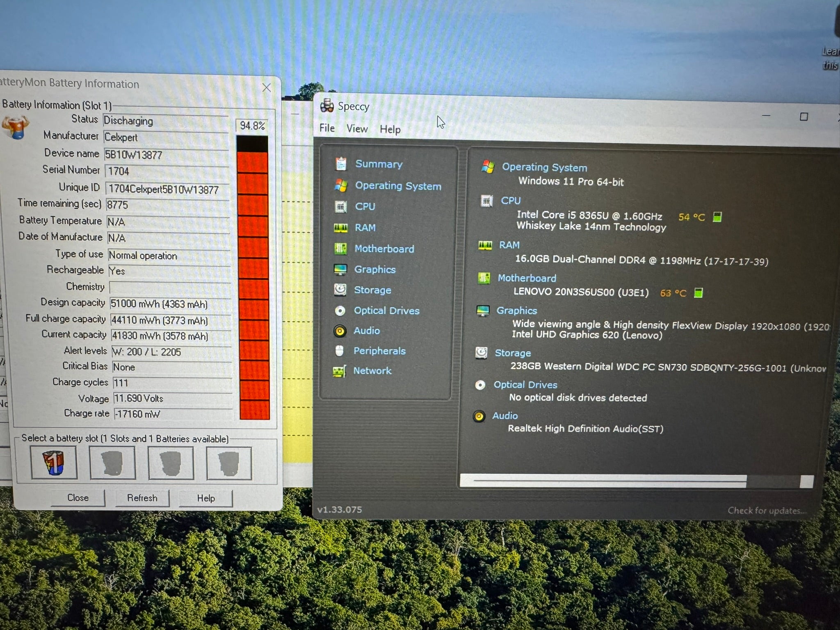Open the View menu in Speccy
The height and width of the screenshot is (630, 840).
pos(357,129)
